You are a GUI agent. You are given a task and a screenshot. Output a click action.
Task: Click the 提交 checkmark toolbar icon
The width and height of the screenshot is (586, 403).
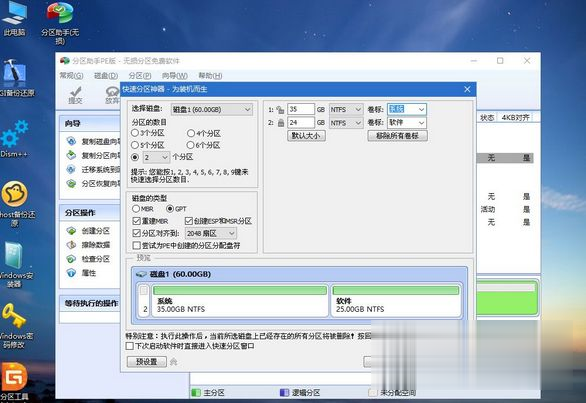coord(75,95)
